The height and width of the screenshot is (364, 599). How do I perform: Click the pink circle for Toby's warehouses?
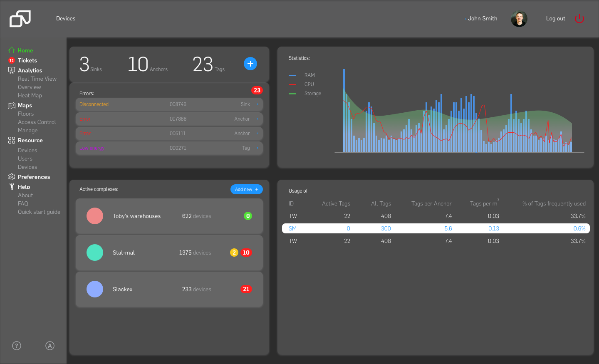point(95,216)
